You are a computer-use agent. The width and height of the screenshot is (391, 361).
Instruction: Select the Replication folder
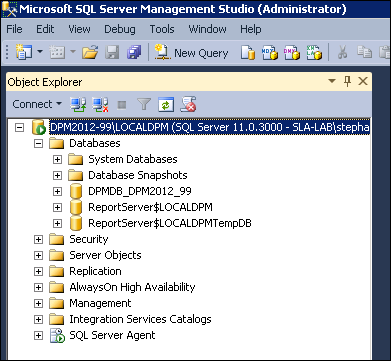[x=95, y=271]
